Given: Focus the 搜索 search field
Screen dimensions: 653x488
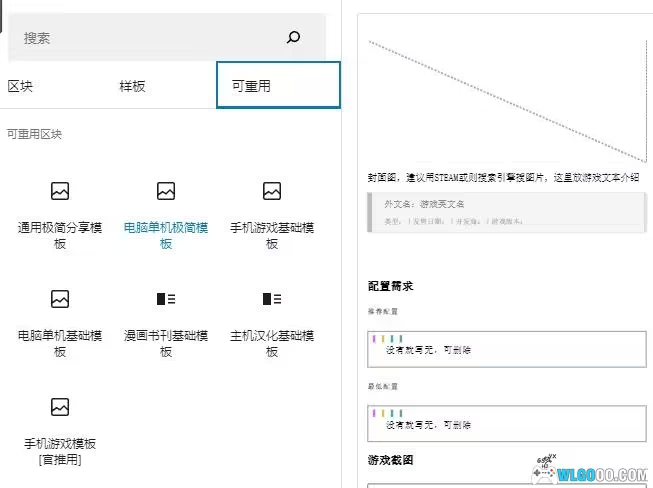Looking at the screenshot, I should 167,37.
